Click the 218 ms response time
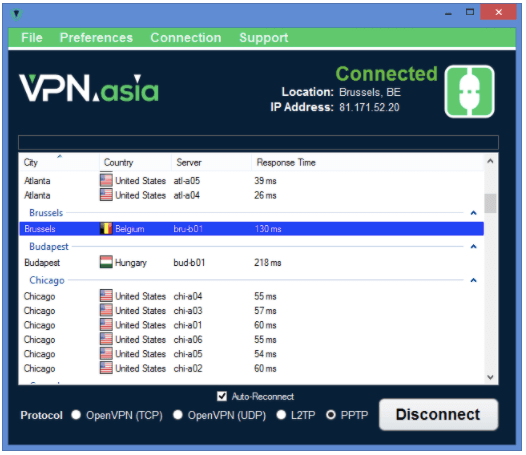Viewport: 526px width, 455px height. (268, 262)
